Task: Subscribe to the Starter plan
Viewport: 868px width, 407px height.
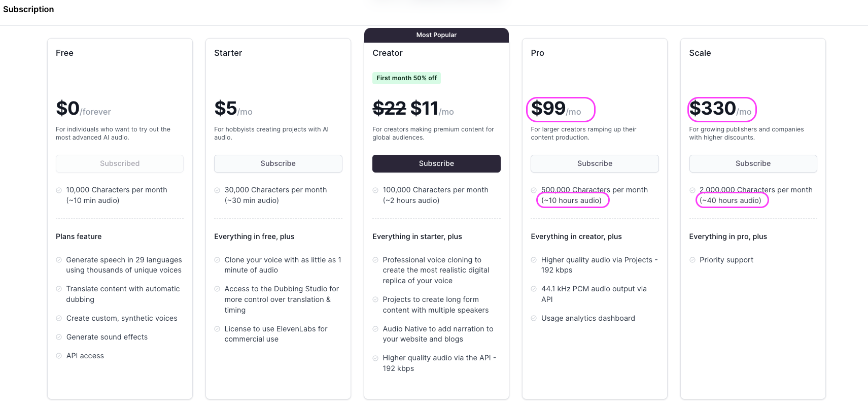Action: click(x=278, y=163)
